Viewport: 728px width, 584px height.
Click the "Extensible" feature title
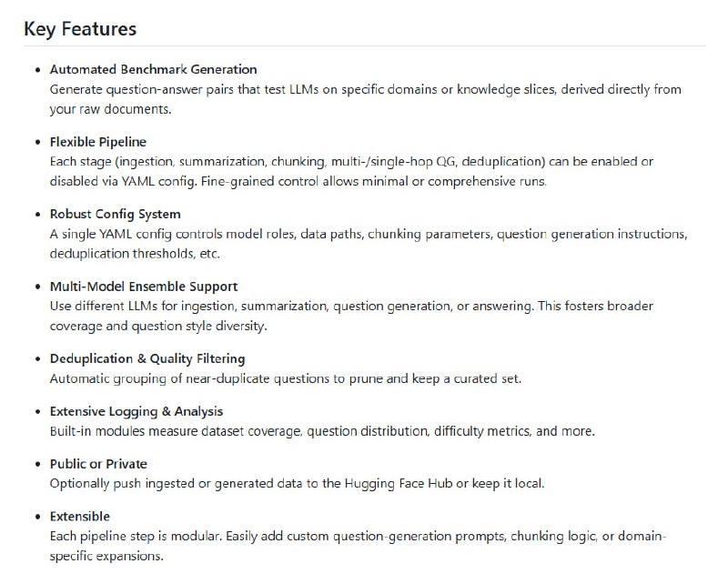coord(79,517)
